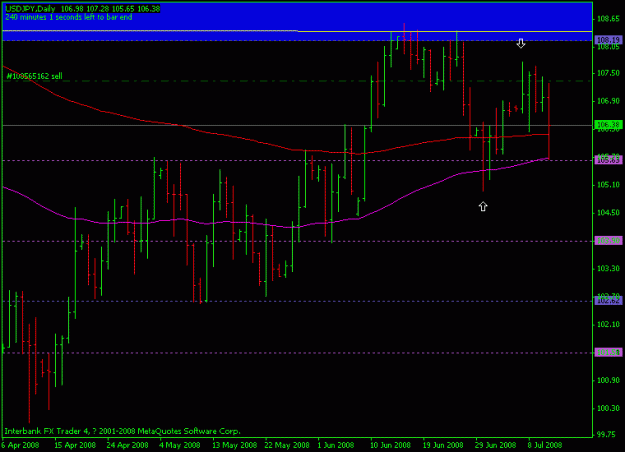Viewport: 625px width, 452px height.
Task: Select the yellow horizontal line near 108.30
Action: click(x=445, y=31)
